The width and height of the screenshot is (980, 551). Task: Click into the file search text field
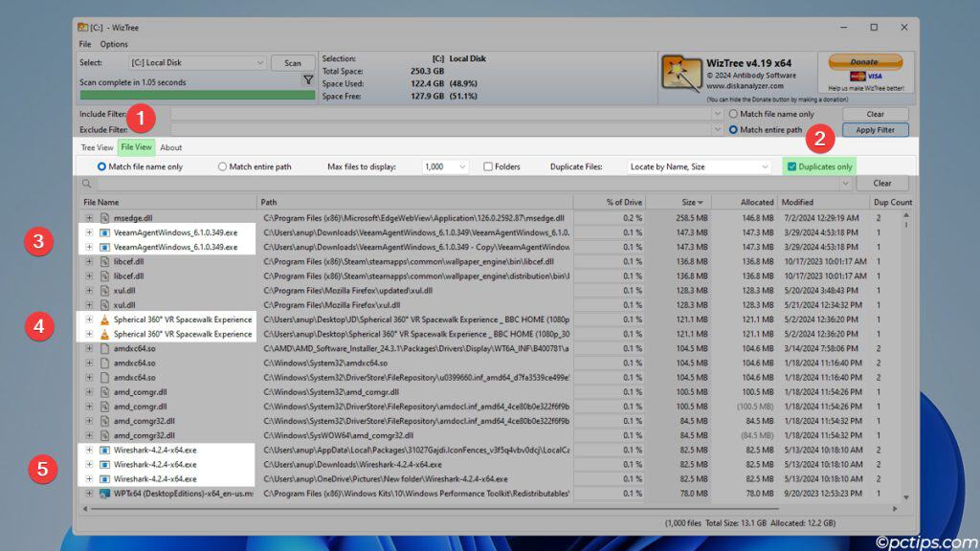(469, 184)
